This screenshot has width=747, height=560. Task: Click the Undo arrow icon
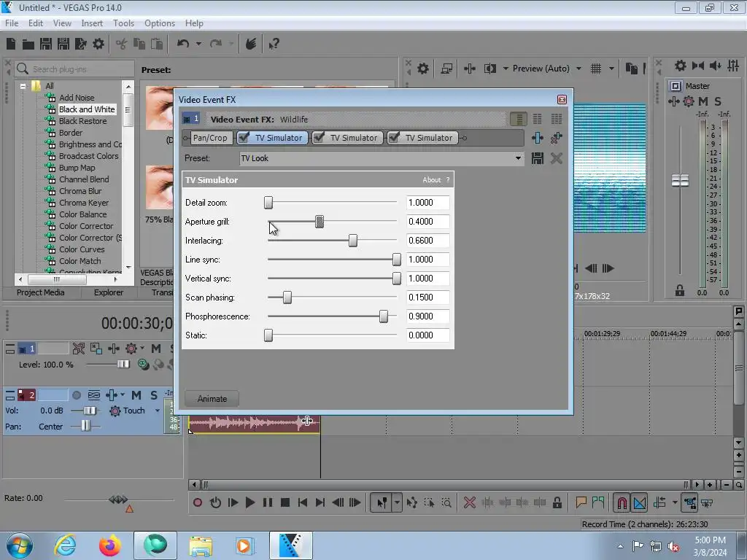[x=183, y=44]
